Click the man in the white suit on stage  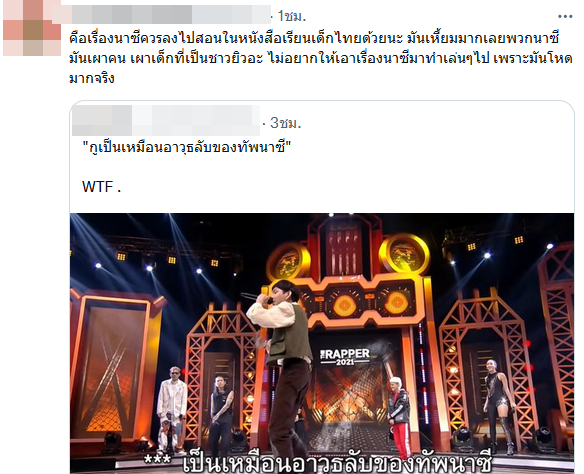(x=171, y=408)
